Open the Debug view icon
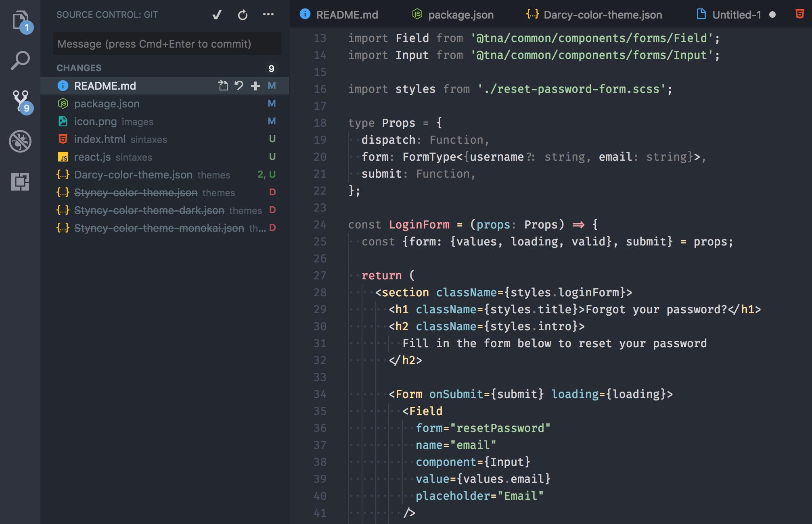 [20, 141]
